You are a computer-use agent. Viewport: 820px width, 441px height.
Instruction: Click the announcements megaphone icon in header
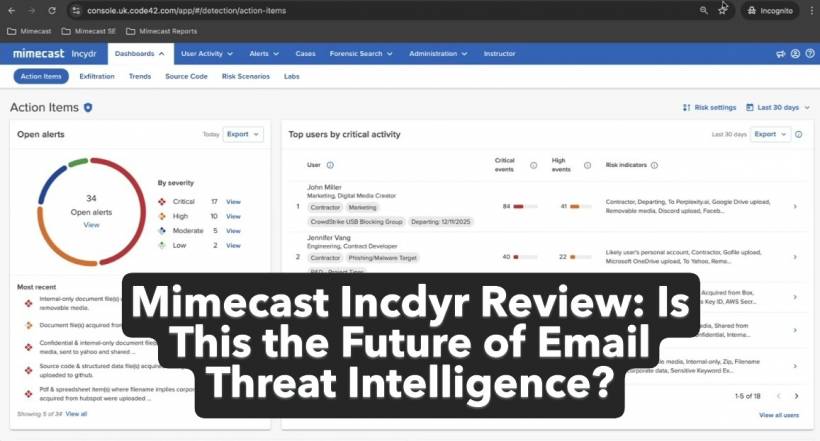click(779, 54)
